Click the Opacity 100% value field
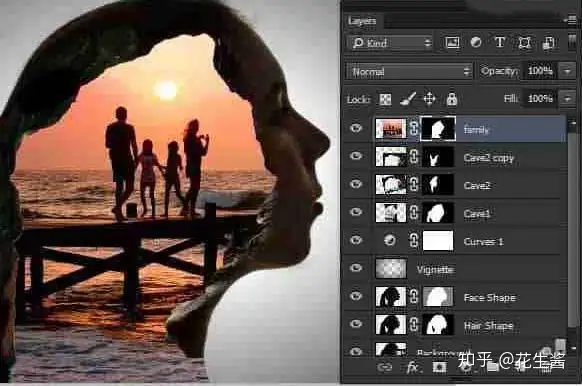The height and width of the screenshot is (386, 582). (540, 71)
